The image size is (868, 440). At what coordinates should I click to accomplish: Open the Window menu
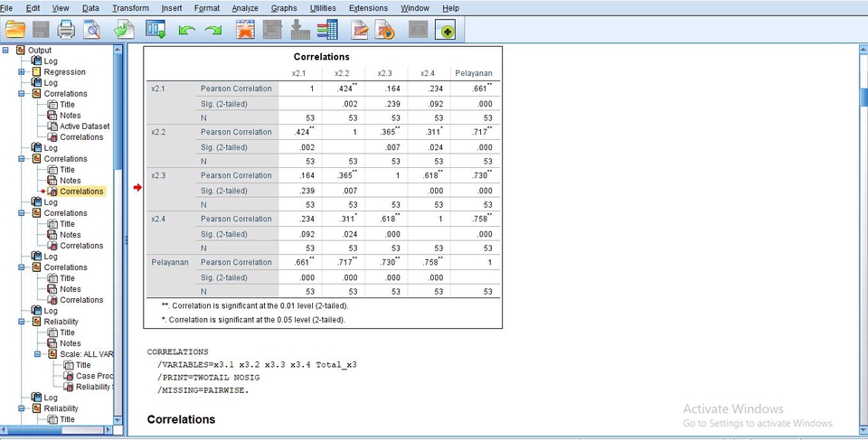coord(415,8)
